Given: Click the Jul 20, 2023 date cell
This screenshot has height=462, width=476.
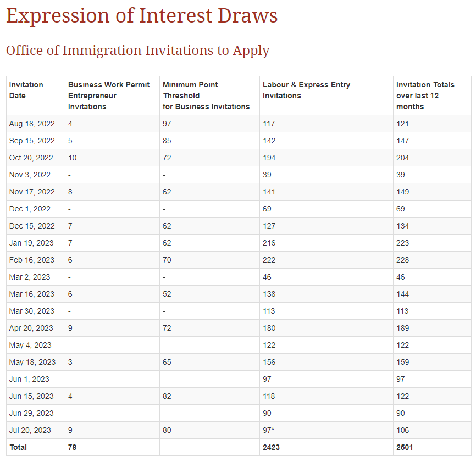Looking at the screenshot, I should pyautogui.click(x=30, y=430).
